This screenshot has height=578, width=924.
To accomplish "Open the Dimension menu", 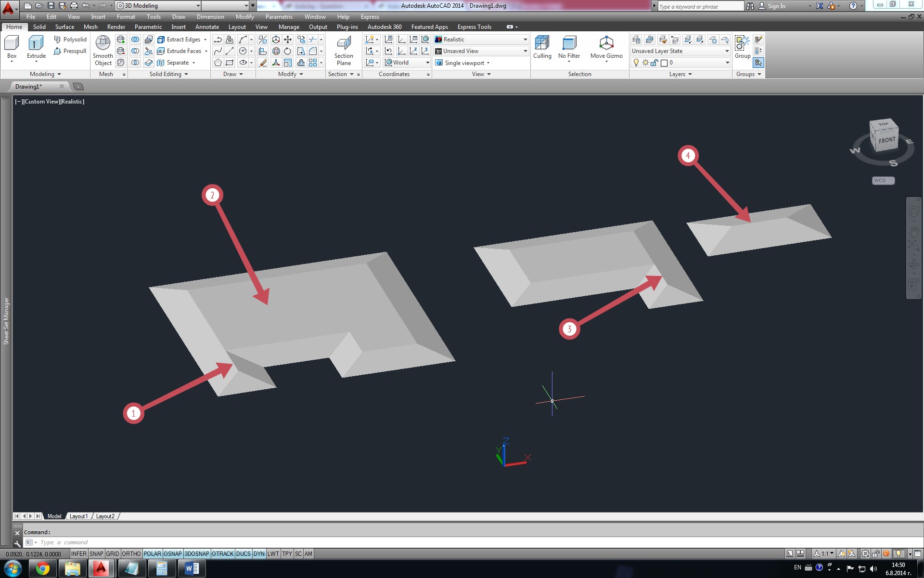I will pos(210,17).
